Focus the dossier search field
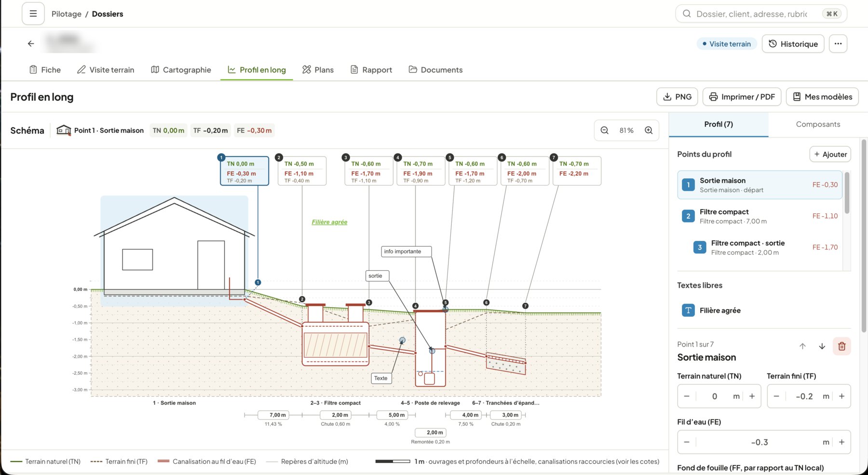This screenshot has height=475, width=868. click(x=761, y=14)
